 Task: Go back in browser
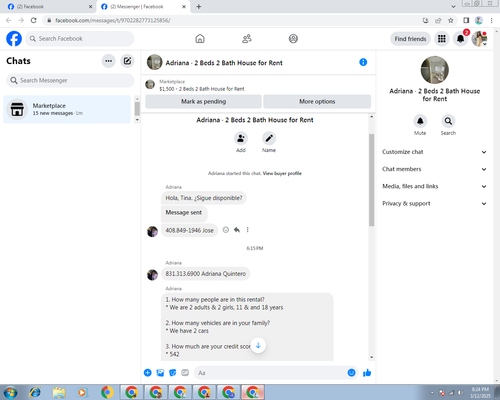pos(9,20)
